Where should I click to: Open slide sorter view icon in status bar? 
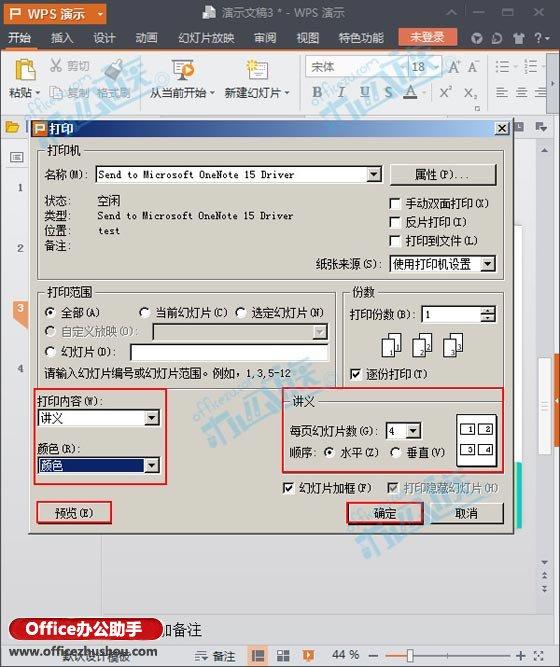pos(283,656)
